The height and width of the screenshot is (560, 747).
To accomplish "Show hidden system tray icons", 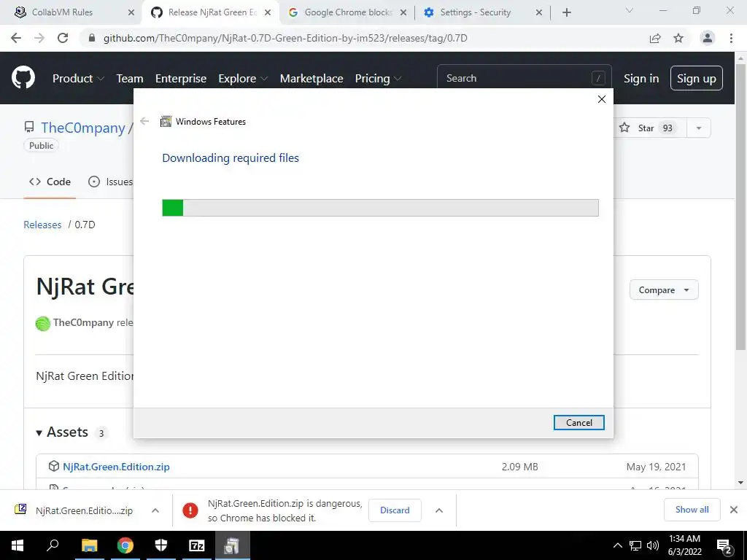I will 617,545.
